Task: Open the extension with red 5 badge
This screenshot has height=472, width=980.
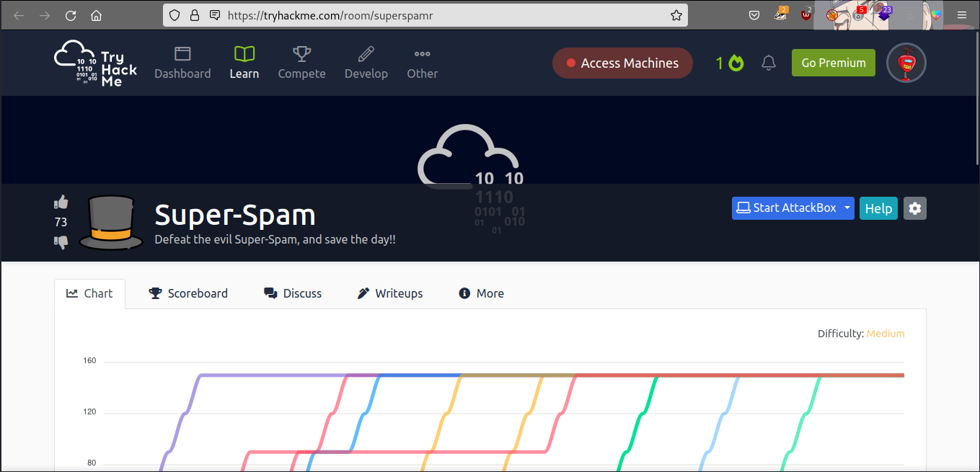Action: click(x=858, y=14)
